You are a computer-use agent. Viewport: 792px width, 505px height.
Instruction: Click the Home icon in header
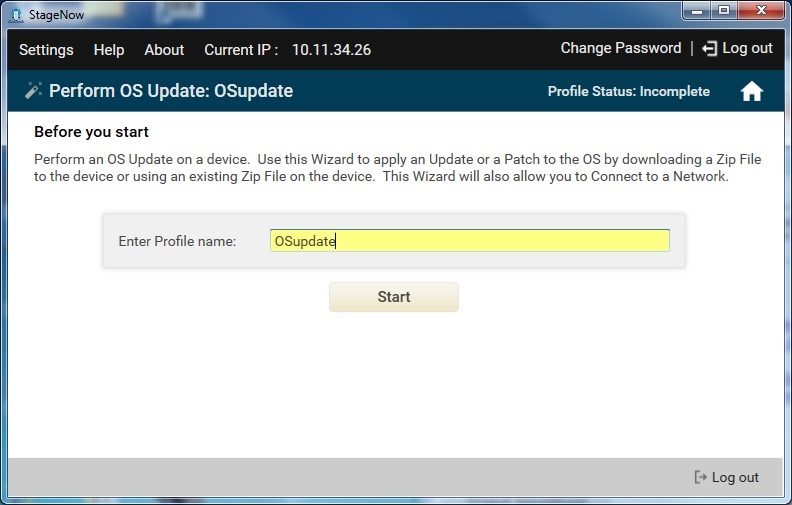(752, 92)
